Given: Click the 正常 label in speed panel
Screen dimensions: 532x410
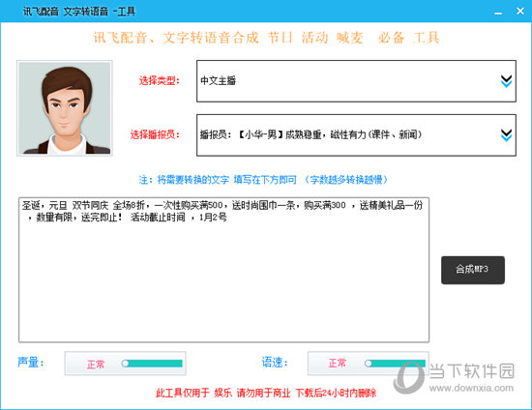Looking at the screenshot, I should (x=337, y=364).
